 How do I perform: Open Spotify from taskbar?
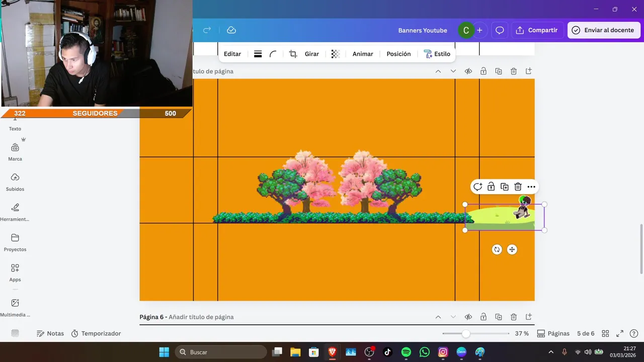click(x=406, y=352)
